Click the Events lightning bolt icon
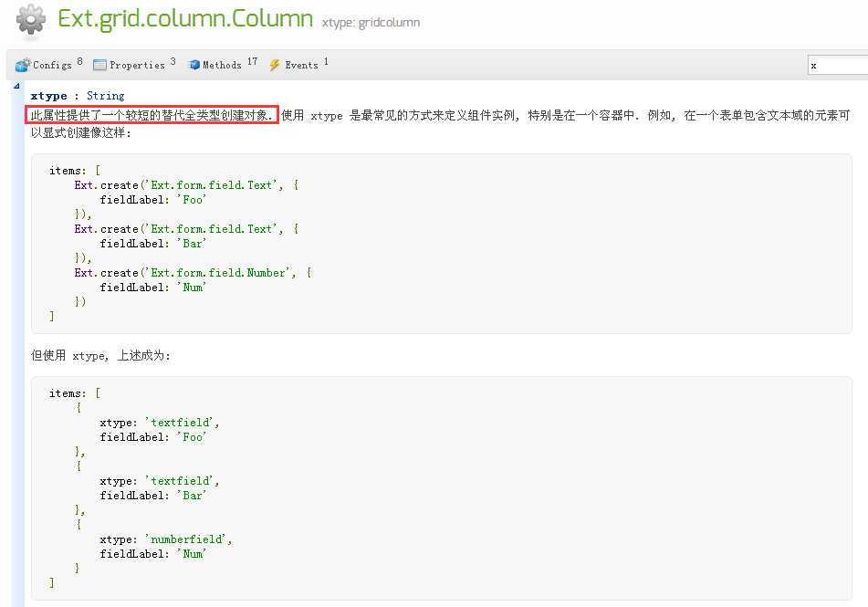868x607 pixels. (x=274, y=65)
